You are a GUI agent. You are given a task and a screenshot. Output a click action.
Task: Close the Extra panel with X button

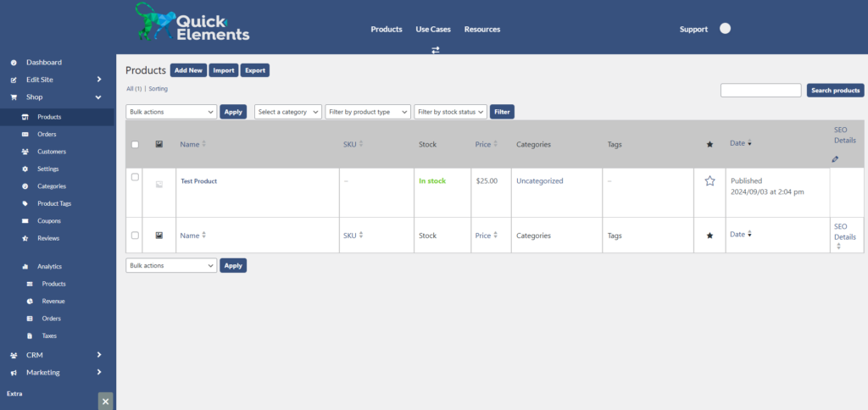[105, 402]
